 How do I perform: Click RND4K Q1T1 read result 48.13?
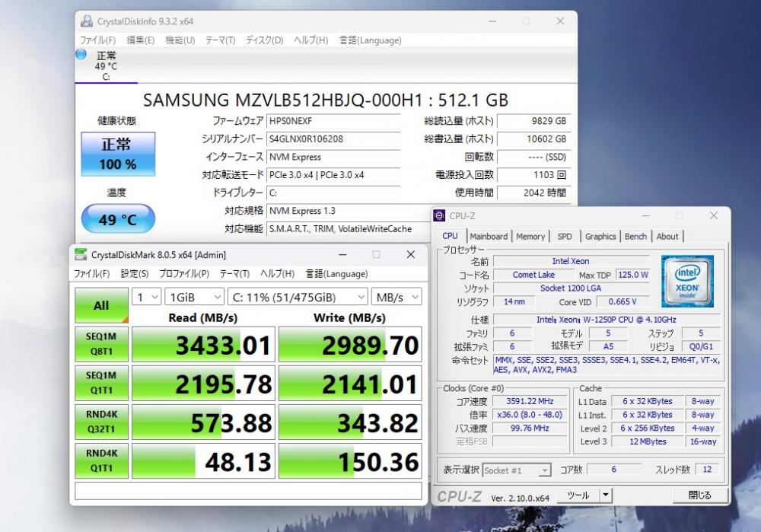[203, 460]
